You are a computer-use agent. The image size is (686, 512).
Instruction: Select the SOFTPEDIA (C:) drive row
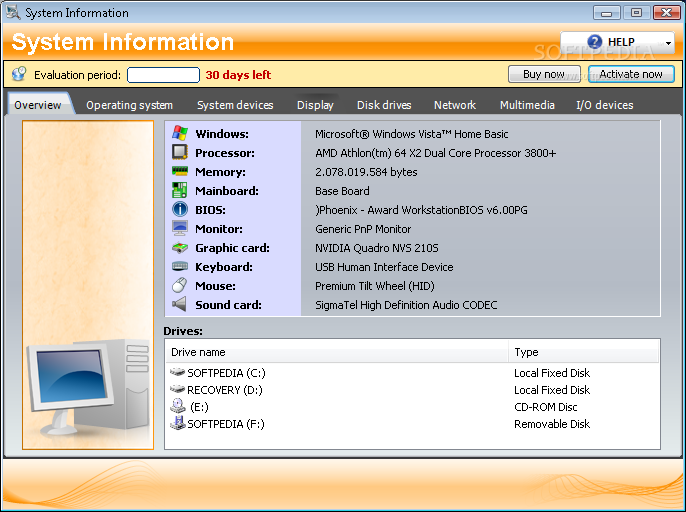pos(412,373)
